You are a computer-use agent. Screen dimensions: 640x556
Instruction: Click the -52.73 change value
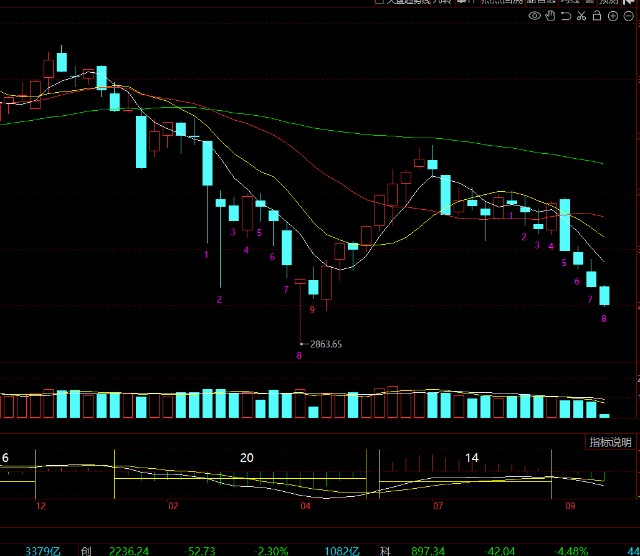[x=200, y=551]
